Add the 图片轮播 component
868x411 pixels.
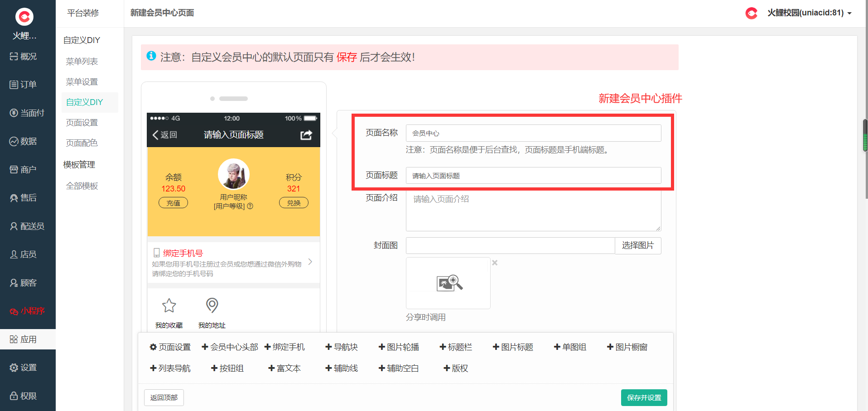point(399,347)
